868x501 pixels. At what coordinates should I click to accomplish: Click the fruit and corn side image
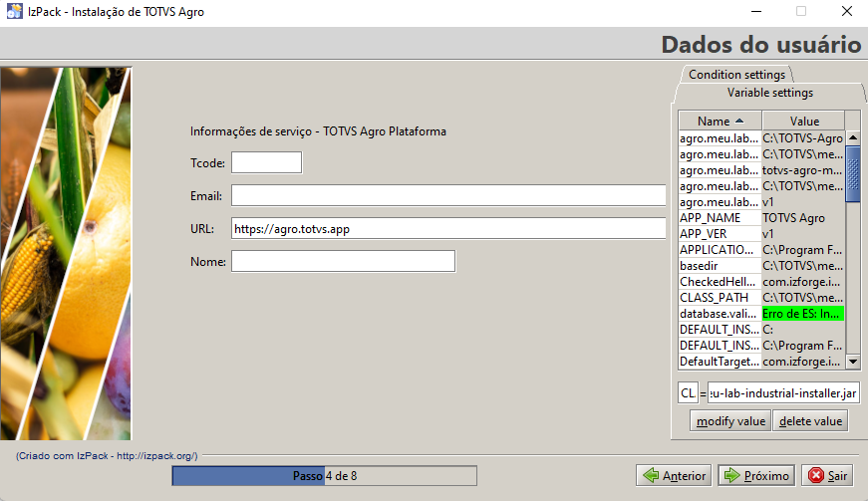(x=66, y=254)
